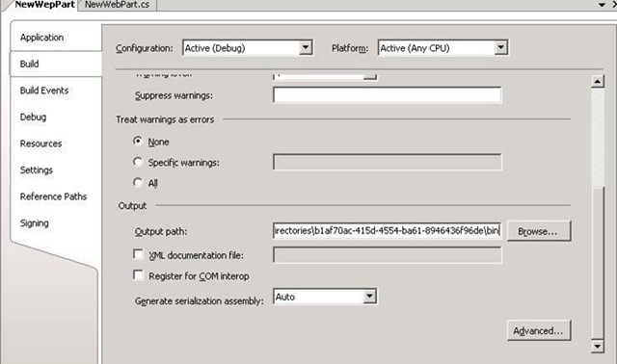Viewport: 617px width, 364px height.
Task: Click the Configuration label
Action: point(145,48)
